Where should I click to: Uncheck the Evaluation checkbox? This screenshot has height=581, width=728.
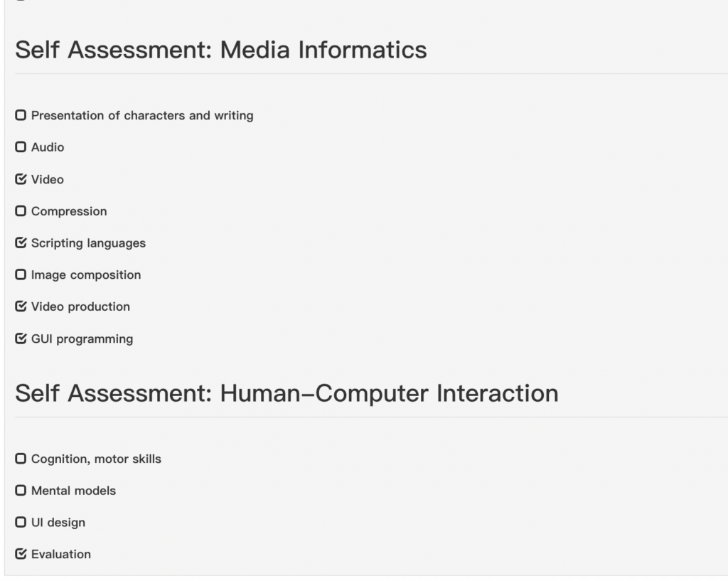21,554
